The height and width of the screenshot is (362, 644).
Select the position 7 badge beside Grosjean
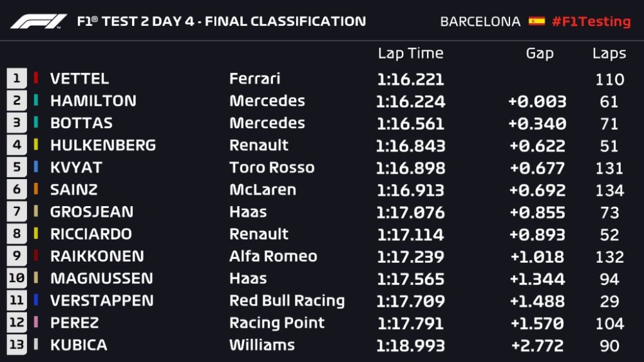[17, 212]
